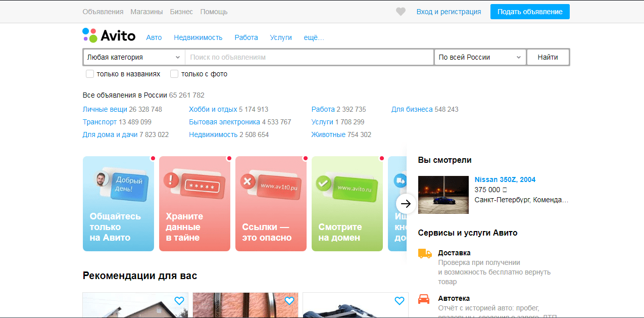
Task: Click the 'Подать объявление' button
Action: coord(530,12)
